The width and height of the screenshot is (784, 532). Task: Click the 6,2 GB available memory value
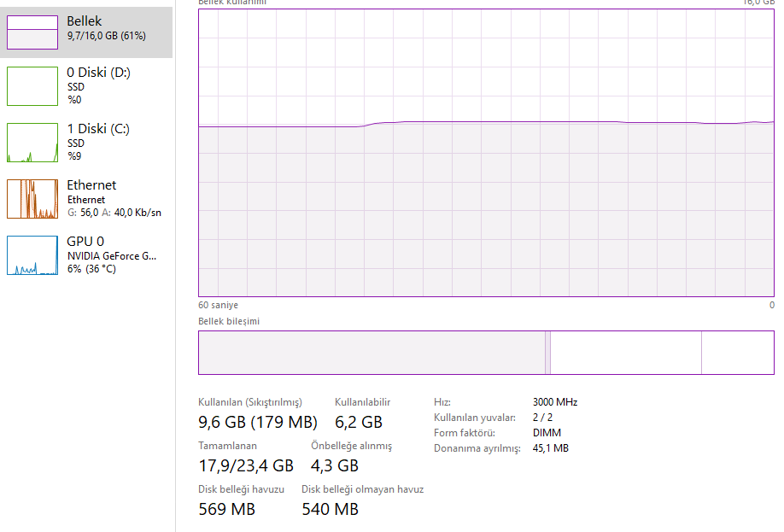(x=359, y=422)
